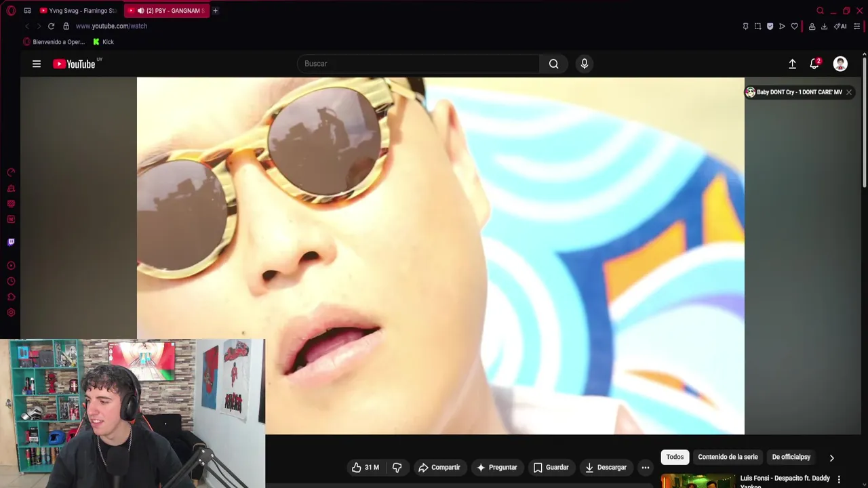Image resolution: width=868 pixels, height=488 pixels.
Task: Add page to bookmarks with heart icon
Action: [x=794, y=26]
